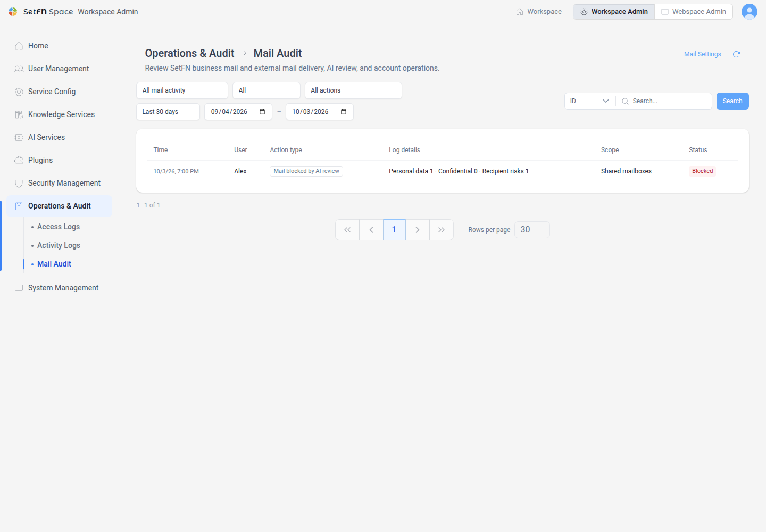Open User Management in the sidebar
The height and width of the screenshot is (532, 766).
[59, 69]
